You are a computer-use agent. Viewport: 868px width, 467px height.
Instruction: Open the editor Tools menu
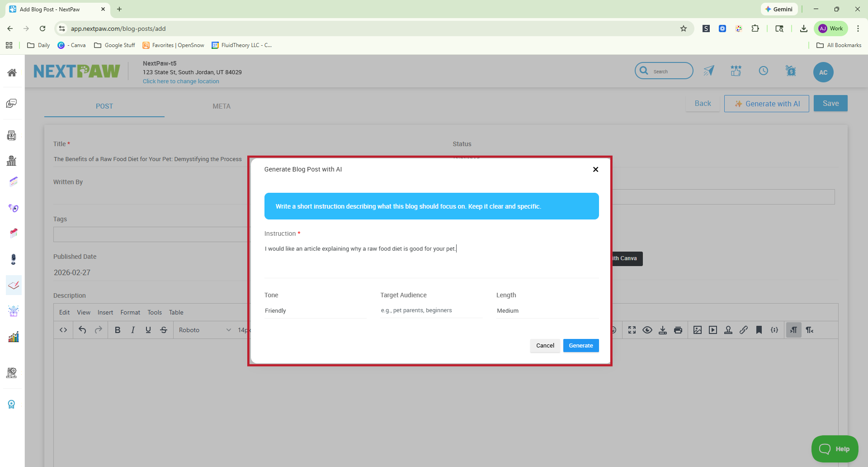[155, 312]
